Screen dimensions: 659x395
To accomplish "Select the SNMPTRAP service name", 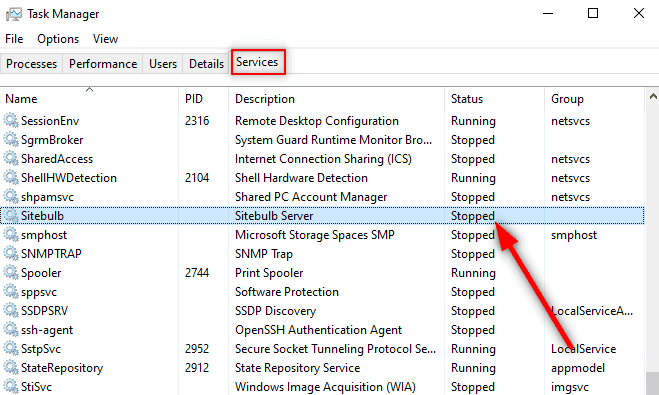I will click(51, 254).
